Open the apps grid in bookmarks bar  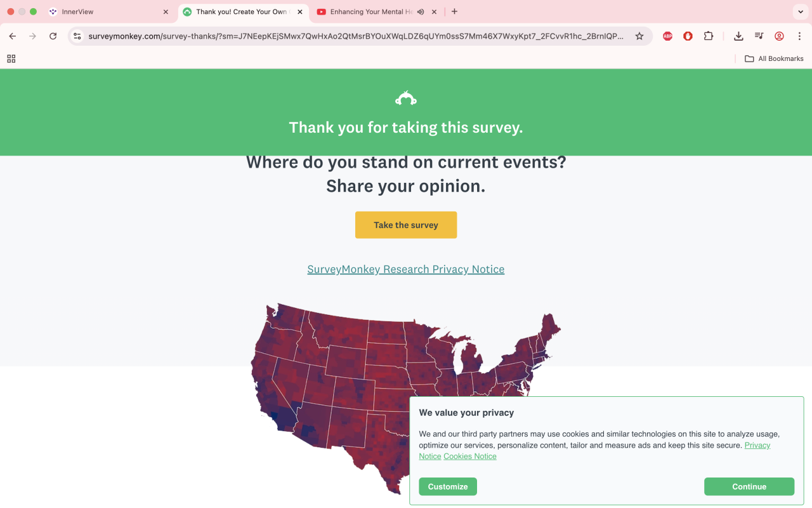pos(11,58)
